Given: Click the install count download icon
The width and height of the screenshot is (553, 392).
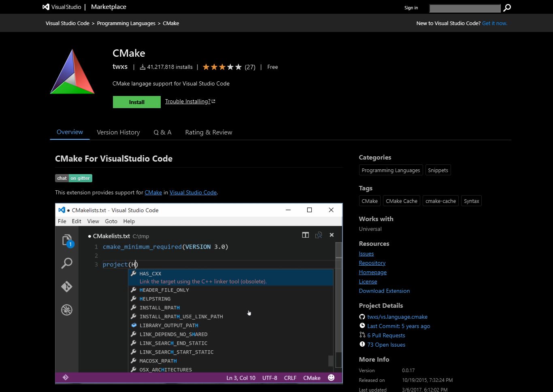Looking at the screenshot, I should click(143, 67).
